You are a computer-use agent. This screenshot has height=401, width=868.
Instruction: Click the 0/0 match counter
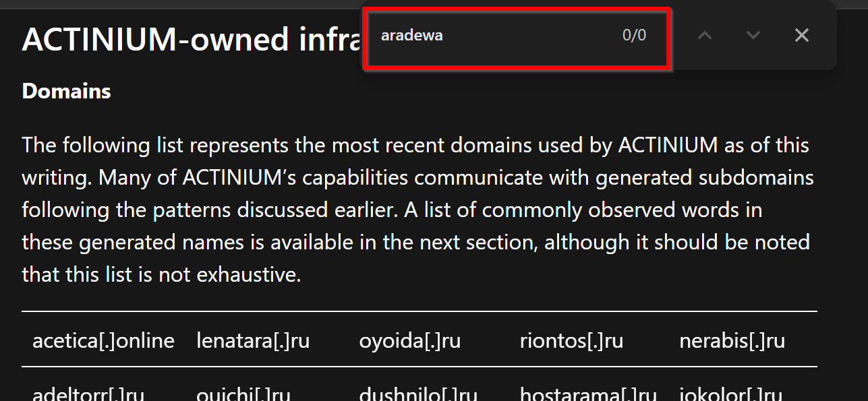pos(634,36)
